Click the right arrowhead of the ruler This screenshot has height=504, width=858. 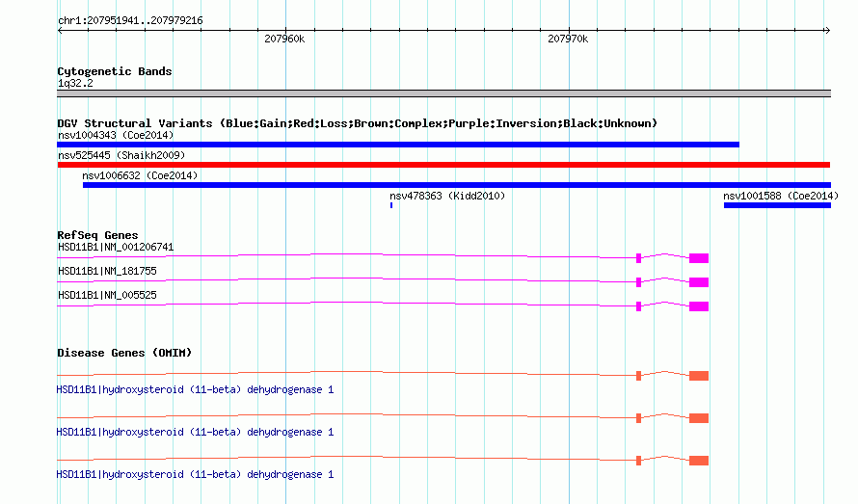tap(827, 31)
